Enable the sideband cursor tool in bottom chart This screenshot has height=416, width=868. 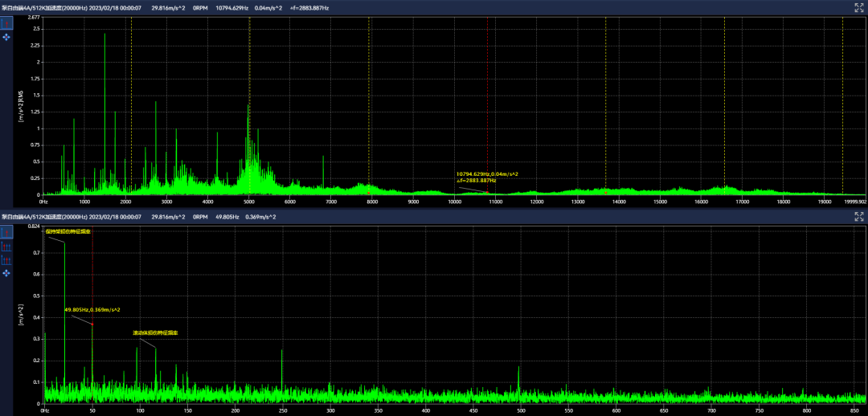6,260
